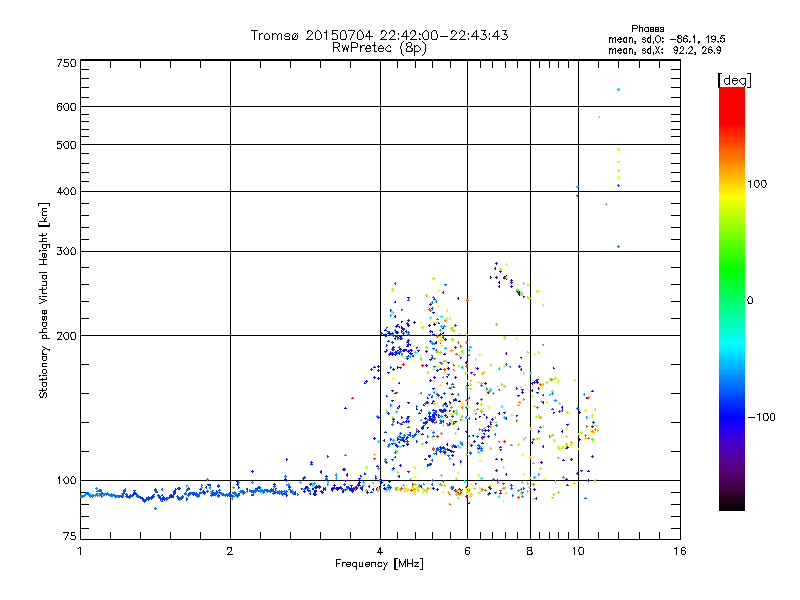Click the isolated blue echo point near 650 km
Image resolution: width=800 pixels, height=600 pixels.
coord(618,90)
